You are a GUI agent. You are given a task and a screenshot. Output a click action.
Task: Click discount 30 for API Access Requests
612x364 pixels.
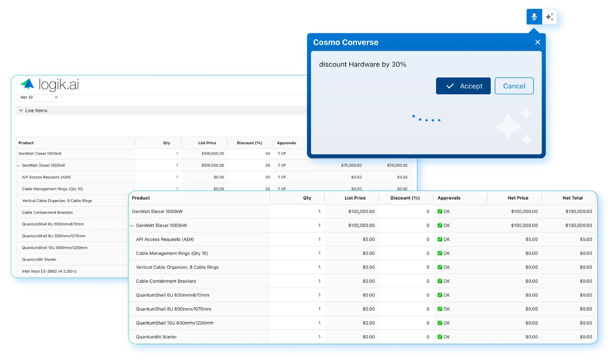(267, 177)
